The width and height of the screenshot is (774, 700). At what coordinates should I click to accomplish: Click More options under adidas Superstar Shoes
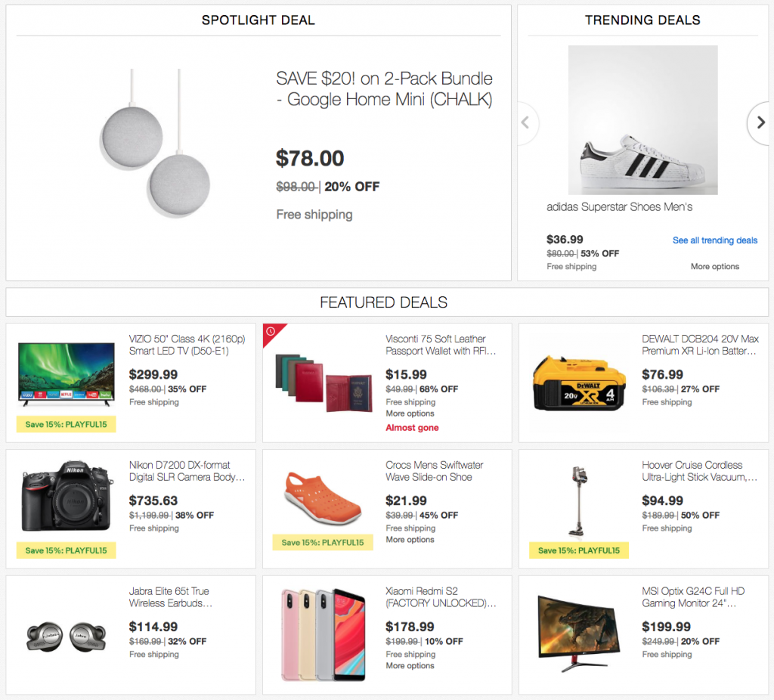tap(714, 266)
